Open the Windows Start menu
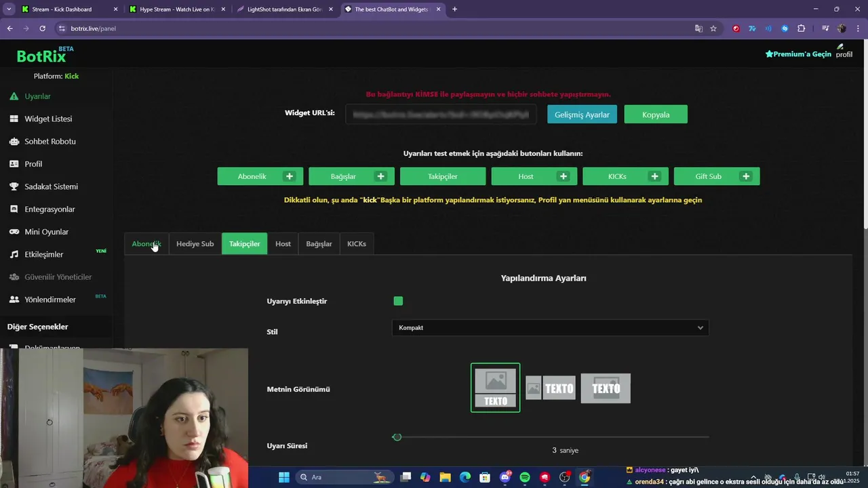This screenshot has height=488, width=868. tap(284, 477)
